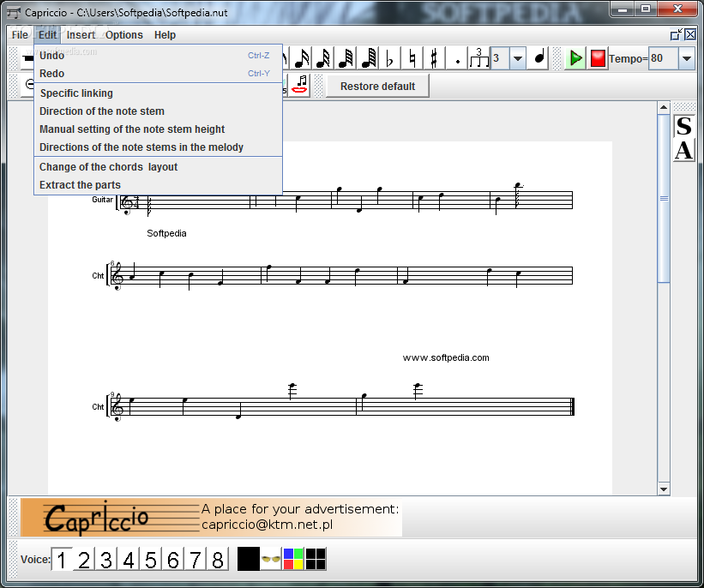This screenshot has height=588, width=704.
Task: Select the thirty-second note duration
Action: (322, 58)
